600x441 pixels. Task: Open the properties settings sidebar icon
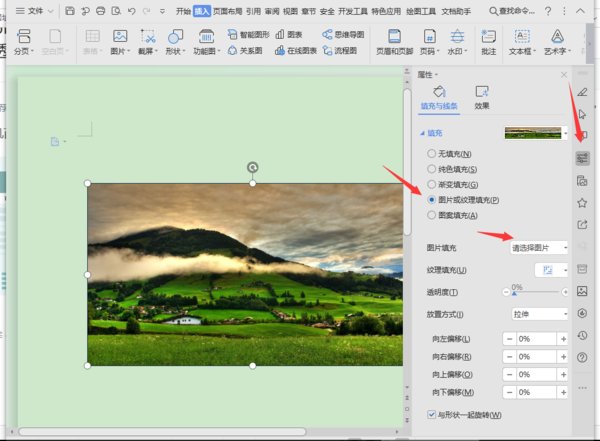click(582, 158)
